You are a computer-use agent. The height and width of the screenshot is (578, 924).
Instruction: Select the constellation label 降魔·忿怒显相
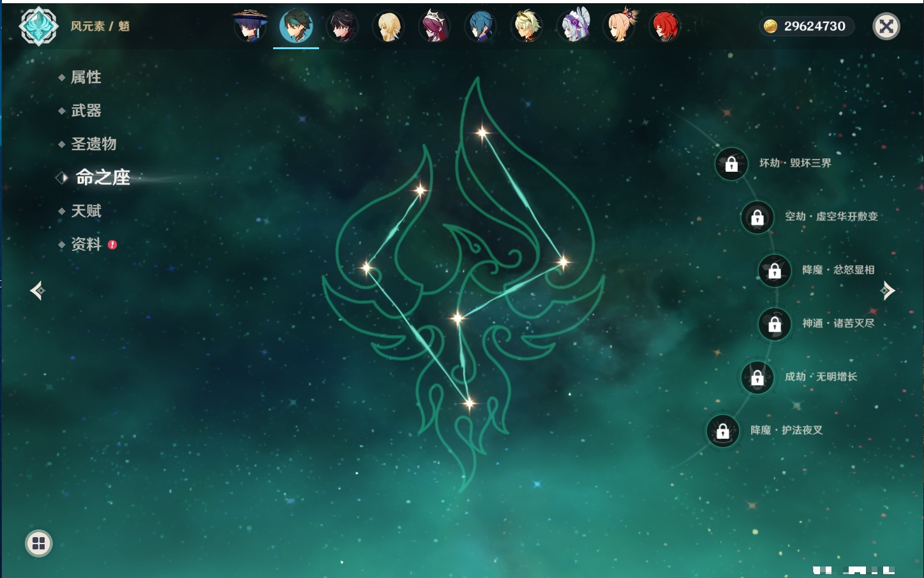click(838, 270)
